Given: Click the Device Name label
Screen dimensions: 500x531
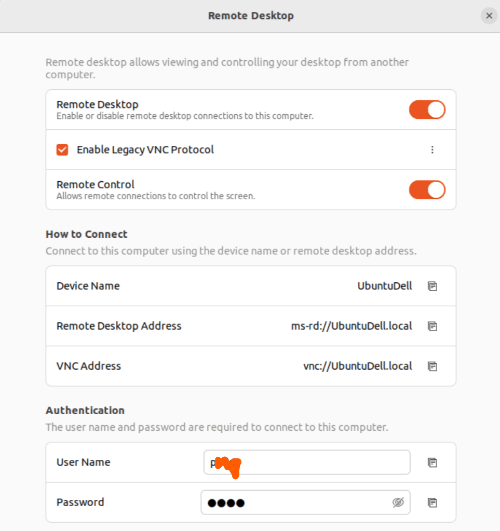Looking at the screenshot, I should (x=88, y=286).
